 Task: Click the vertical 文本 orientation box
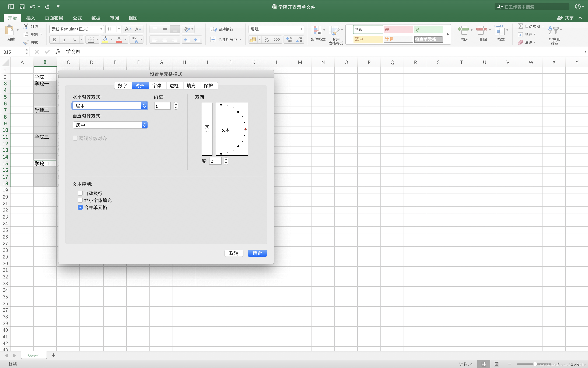tap(207, 129)
